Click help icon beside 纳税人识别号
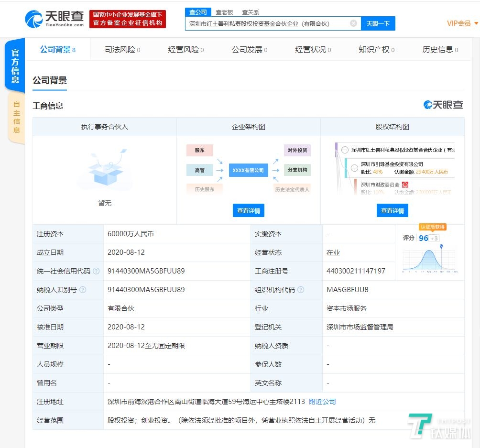 pos(83,290)
